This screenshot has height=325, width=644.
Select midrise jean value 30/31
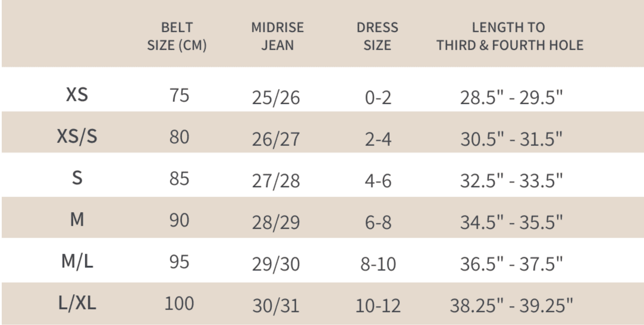pyautogui.click(x=276, y=305)
